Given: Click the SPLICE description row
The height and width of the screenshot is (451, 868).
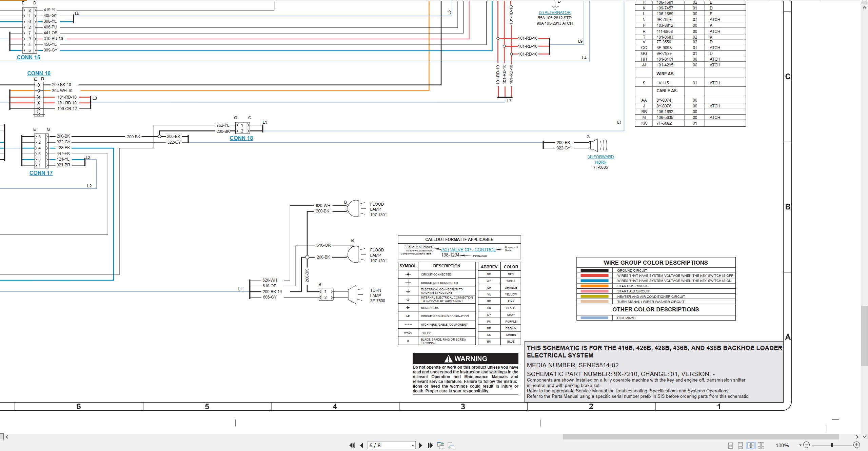Looking at the screenshot, I should (437, 333).
